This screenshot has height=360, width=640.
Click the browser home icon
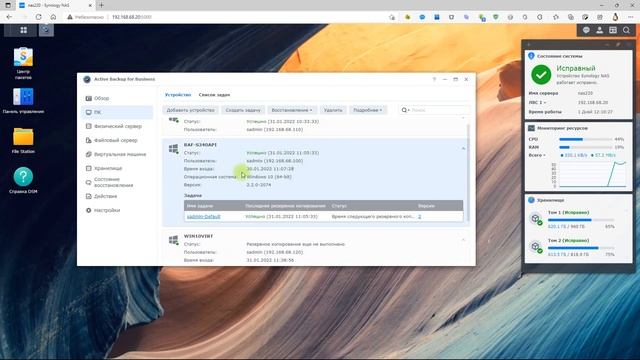click(53, 17)
